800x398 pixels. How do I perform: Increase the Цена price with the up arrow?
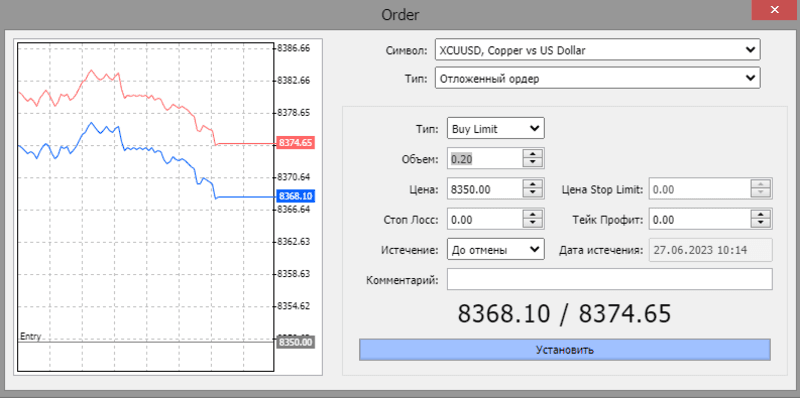pyautogui.click(x=533, y=184)
